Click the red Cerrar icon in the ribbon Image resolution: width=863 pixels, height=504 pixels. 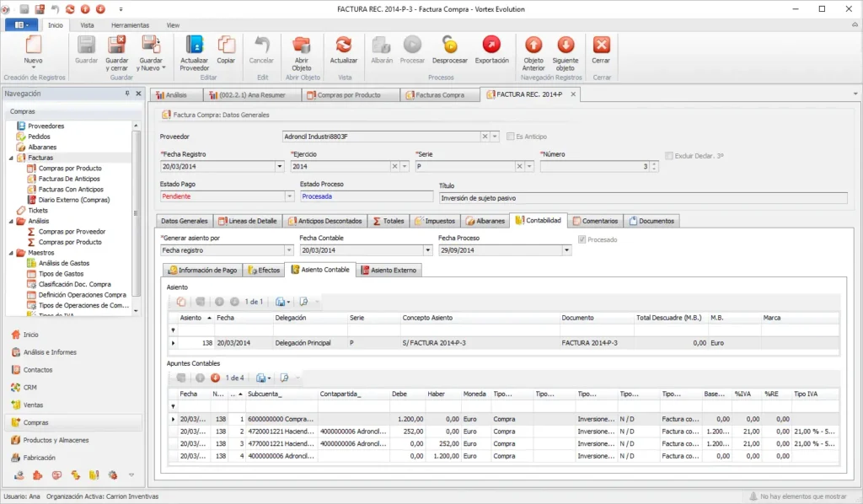(x=601, y=46)
